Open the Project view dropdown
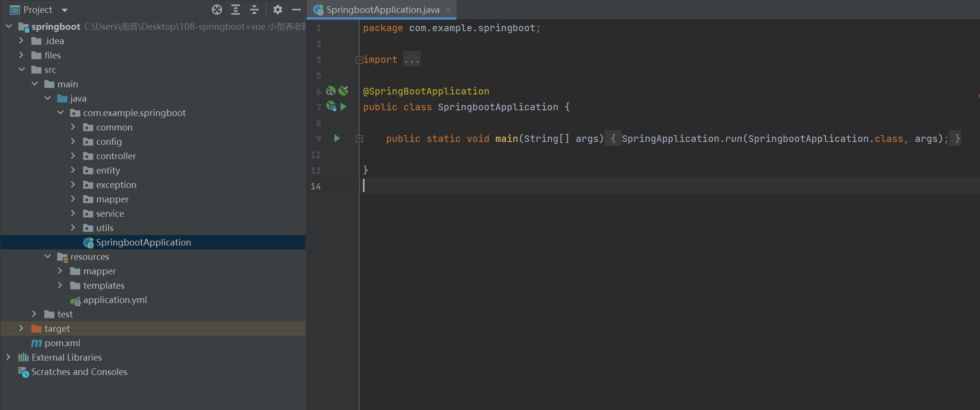The image size is (980, 410). coord(65,10)
